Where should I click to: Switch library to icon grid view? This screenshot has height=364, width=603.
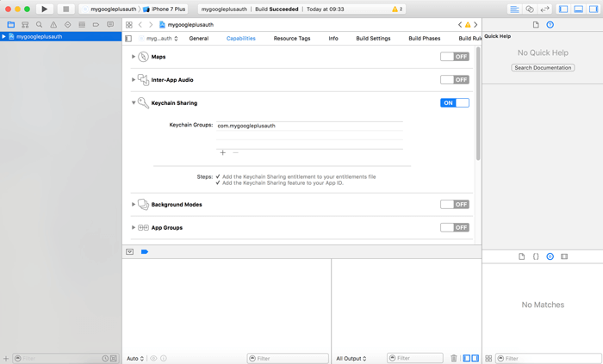coord(488,358)
